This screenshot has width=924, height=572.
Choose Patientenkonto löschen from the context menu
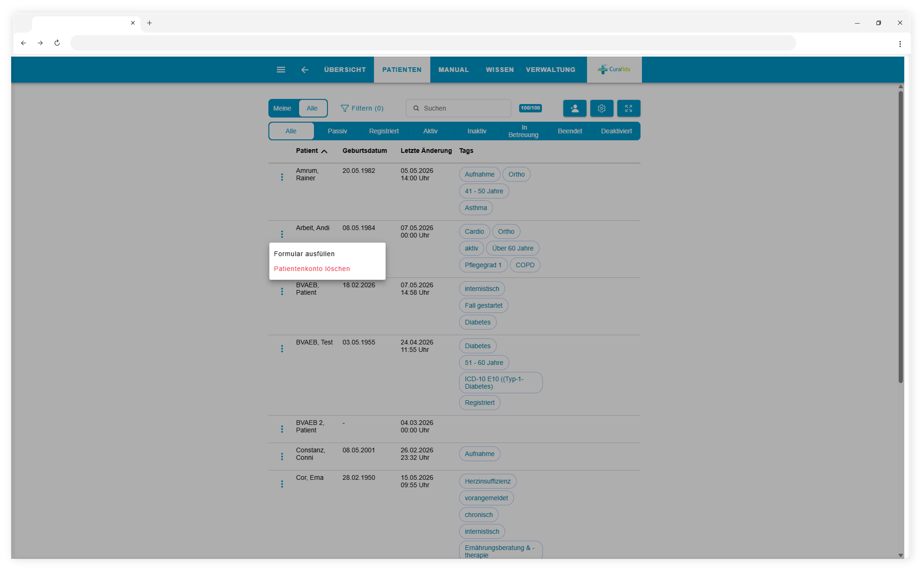[x=327, y=269]
